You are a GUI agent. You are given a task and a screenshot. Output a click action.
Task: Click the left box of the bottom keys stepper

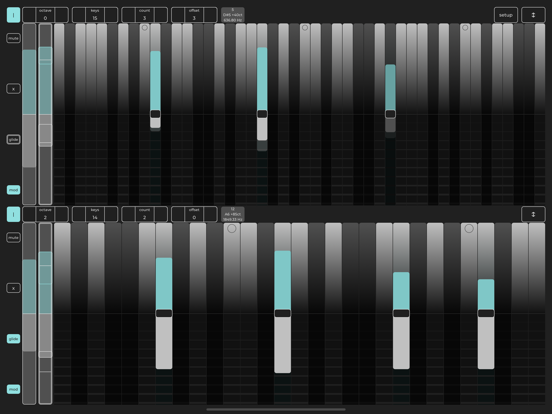point(79,214)
